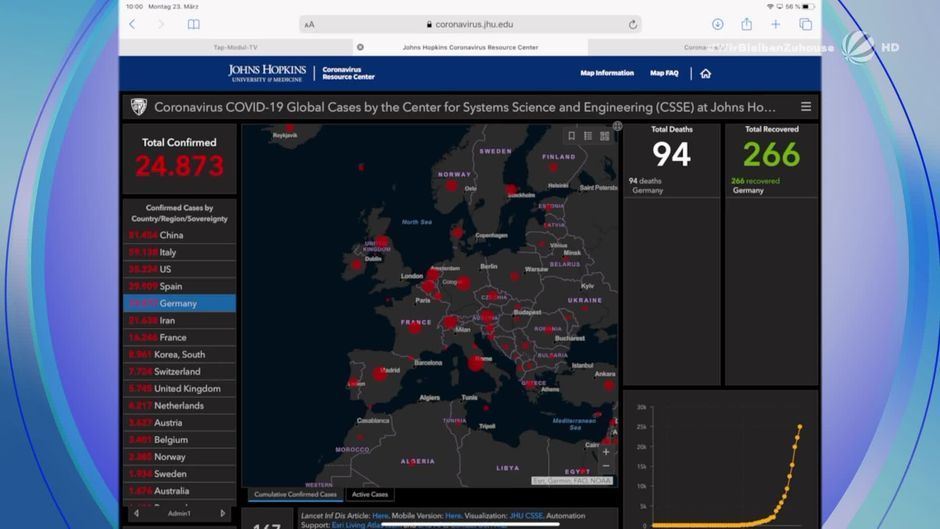The image size is (940, 529).
Task: Select Australia in the country list
Action: 179,491
